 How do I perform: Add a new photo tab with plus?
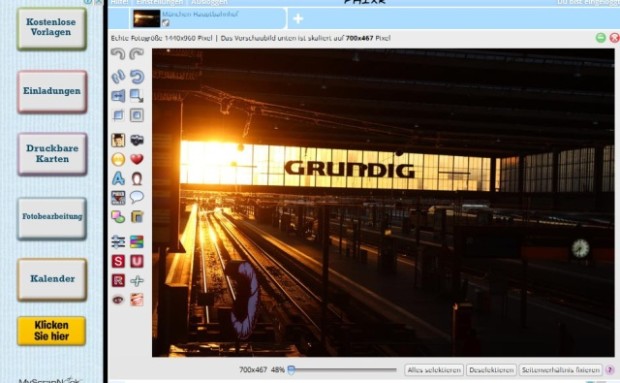click(x=298, y=19)
